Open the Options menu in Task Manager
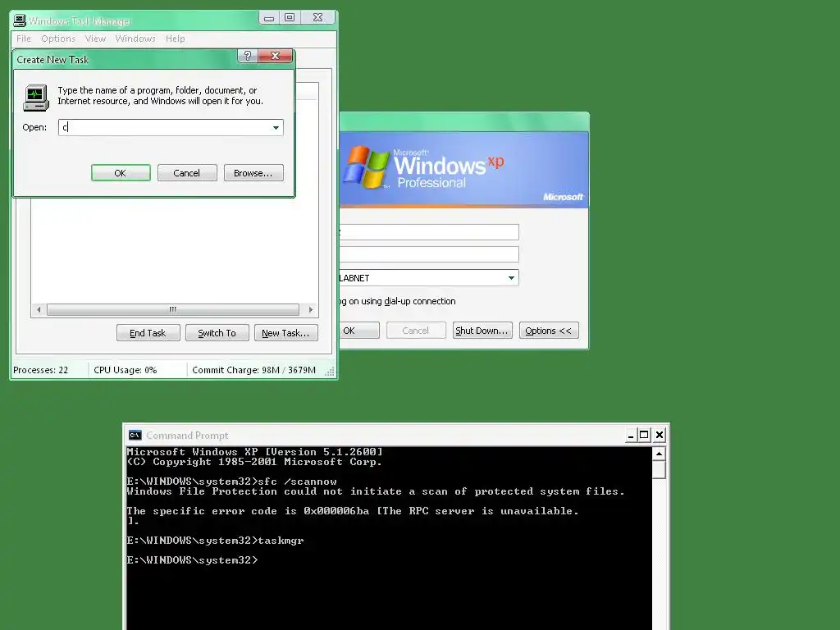840x630 pixels. (x=58, y=39)
